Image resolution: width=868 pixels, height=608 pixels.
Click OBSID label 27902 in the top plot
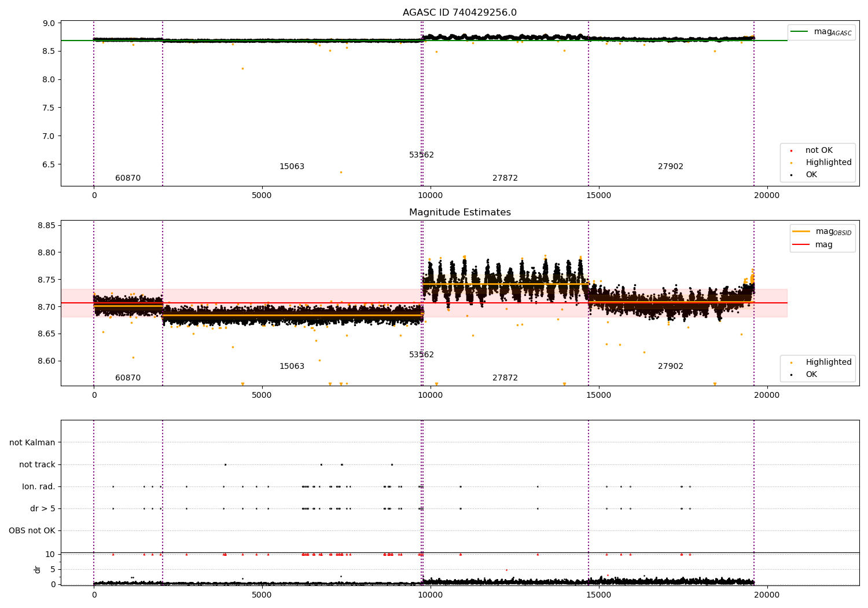pos(671,167)
